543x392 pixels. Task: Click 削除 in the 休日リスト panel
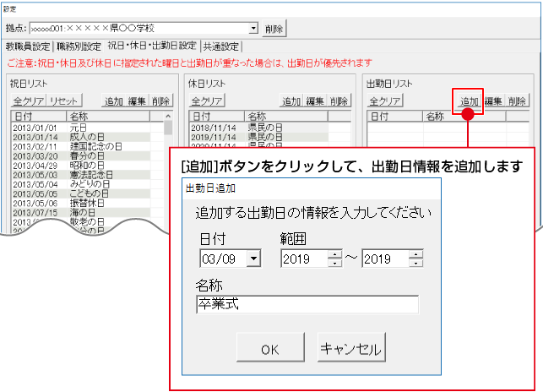pyautogui.click(x=339, y=101)
